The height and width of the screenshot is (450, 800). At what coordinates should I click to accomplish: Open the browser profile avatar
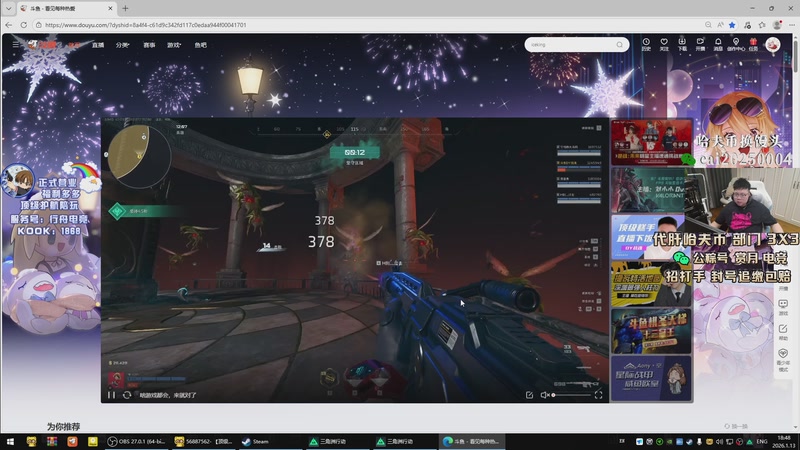point(777,24)
